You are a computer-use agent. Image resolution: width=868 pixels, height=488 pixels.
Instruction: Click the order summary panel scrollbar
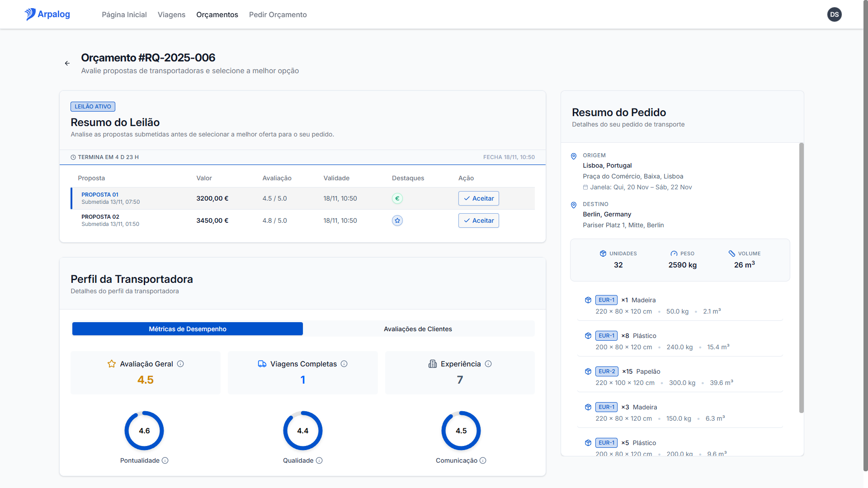tap(801, 277)
